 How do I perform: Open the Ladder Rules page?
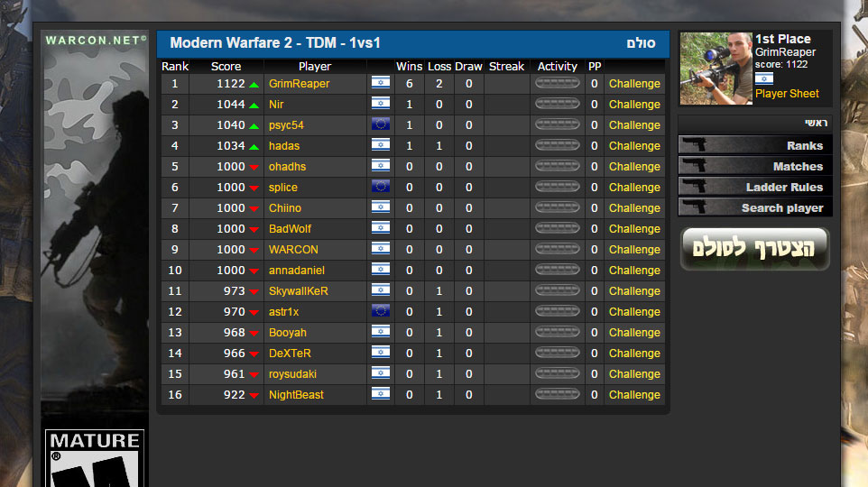[755, 187]
